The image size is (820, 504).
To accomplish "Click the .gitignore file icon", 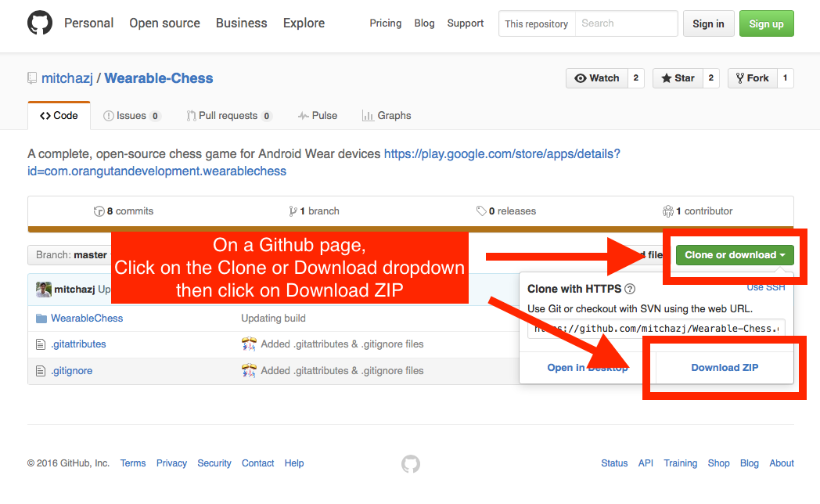I will coord(41,371).
